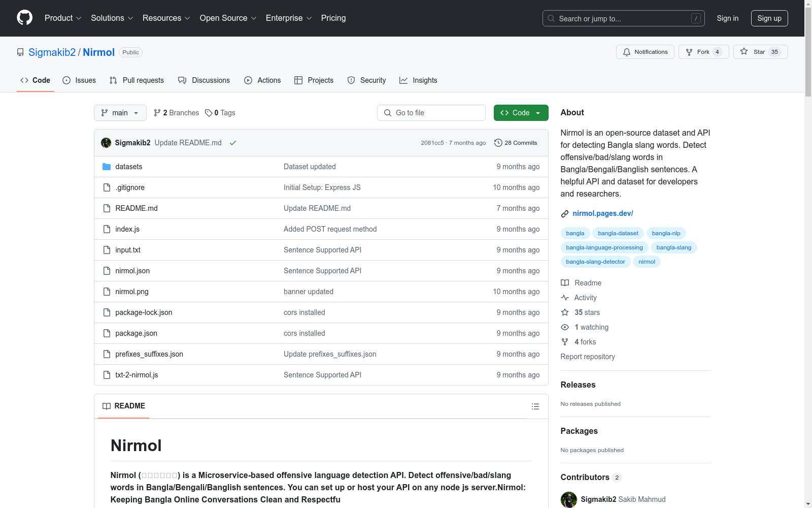Expand the Enterprise menu

point(289,18)
